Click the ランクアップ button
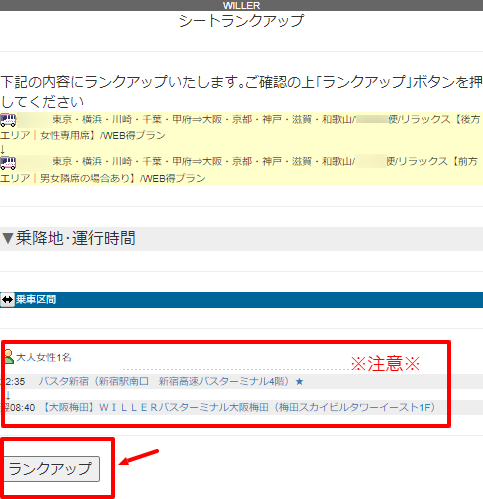Screen dimensions: 483x499 coord(52,469)
